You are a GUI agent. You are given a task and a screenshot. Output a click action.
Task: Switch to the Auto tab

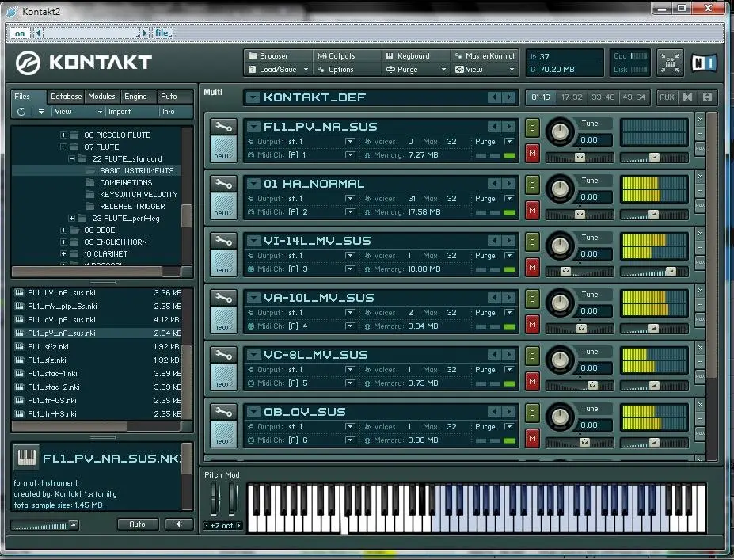tap(169, 97)
